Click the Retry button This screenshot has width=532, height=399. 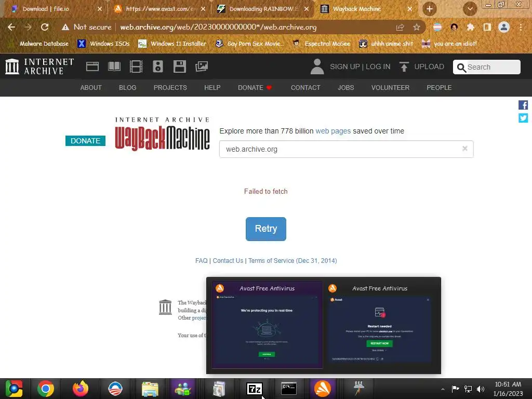point(265,229)
